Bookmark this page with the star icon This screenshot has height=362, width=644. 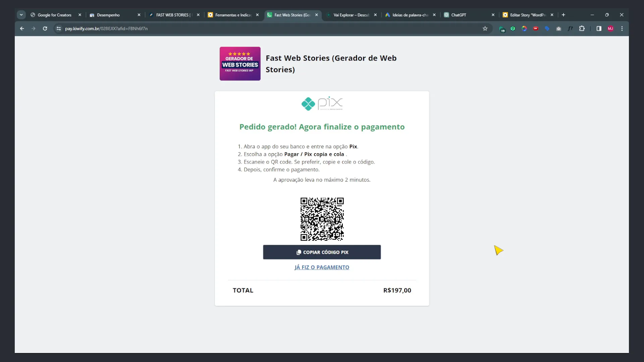(x=485, y=28)
